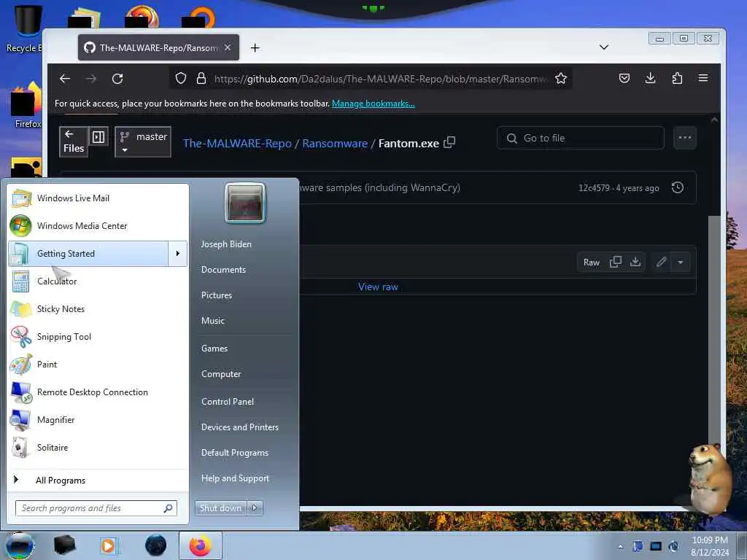747x560 pixels.
Task: Click the Windows Start orb button
Action: point(20,545)
